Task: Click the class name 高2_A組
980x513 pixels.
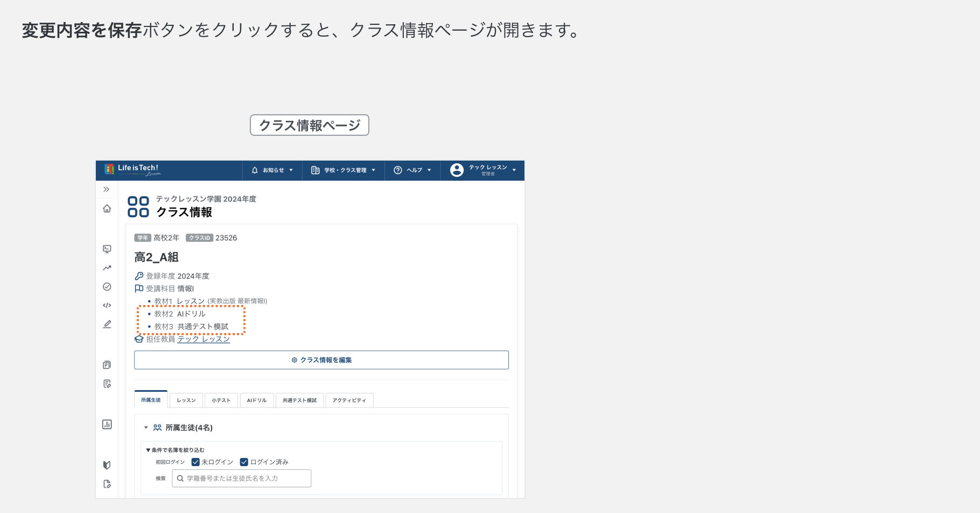Action: (x=157, y=257)
